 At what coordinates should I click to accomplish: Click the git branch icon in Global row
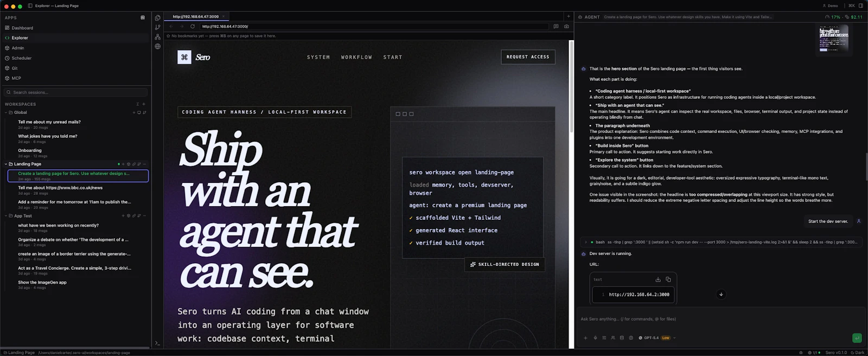pos(144,112)
